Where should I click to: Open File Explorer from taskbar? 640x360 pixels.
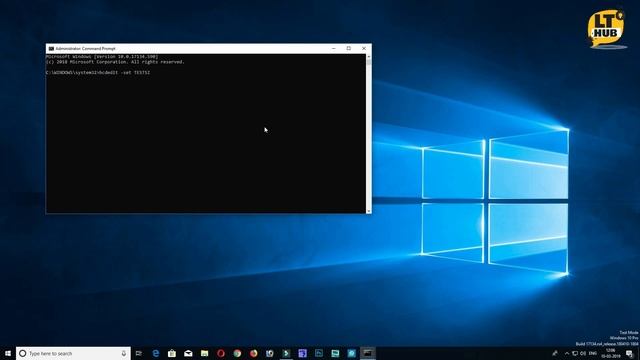tap(204, 353)
